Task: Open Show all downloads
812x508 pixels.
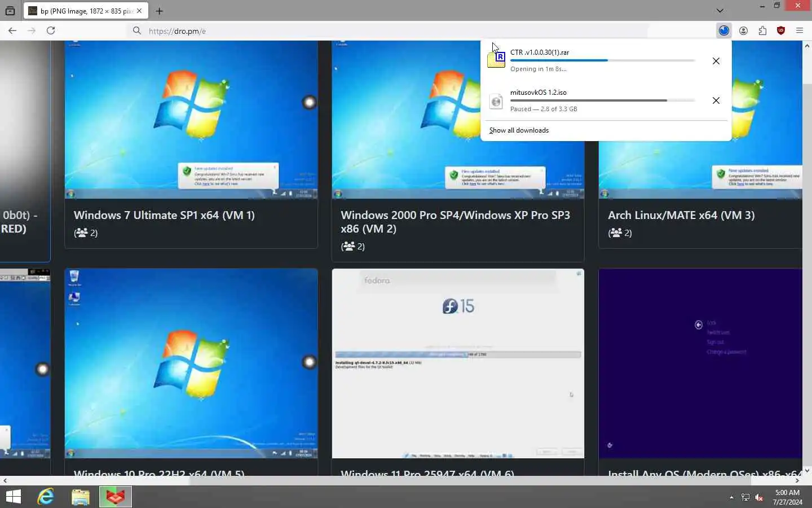Action: click(519, 130)
